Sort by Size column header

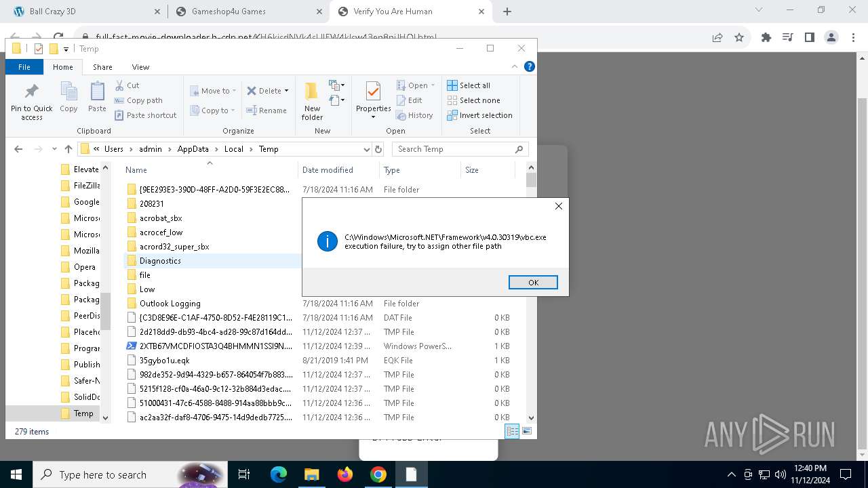(x=488, y=170)
